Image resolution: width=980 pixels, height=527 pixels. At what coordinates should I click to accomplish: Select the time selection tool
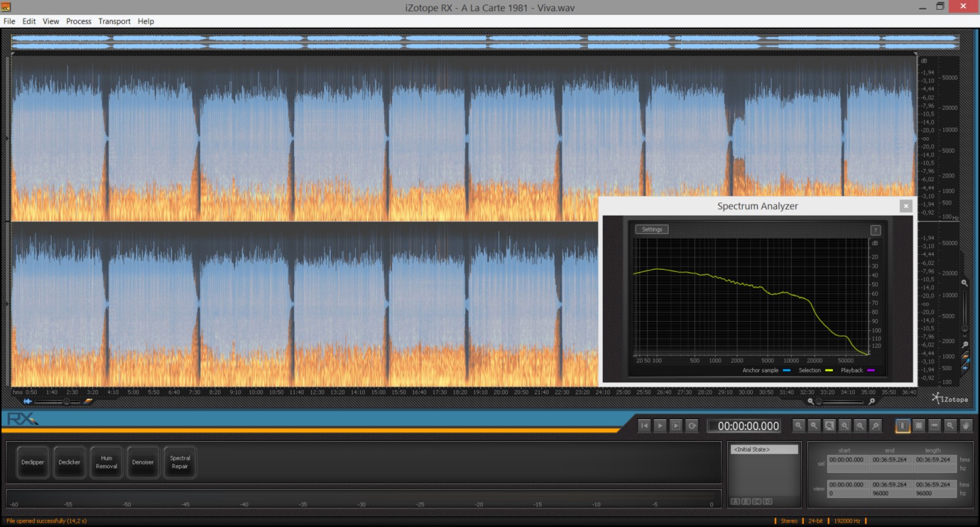(x=903, y=426)
